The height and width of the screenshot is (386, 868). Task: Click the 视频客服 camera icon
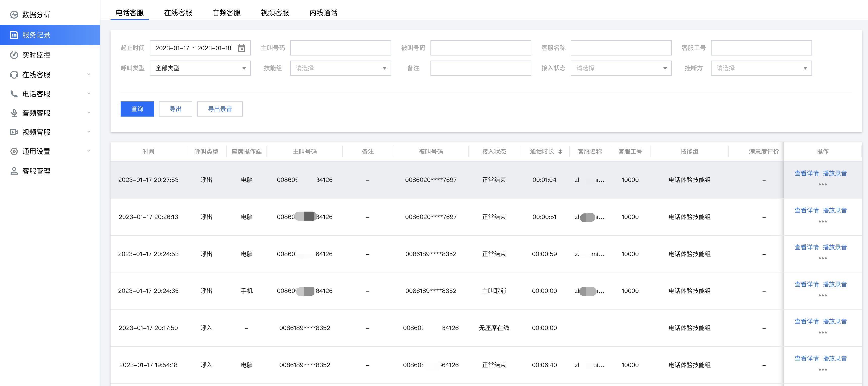(14, 132)
